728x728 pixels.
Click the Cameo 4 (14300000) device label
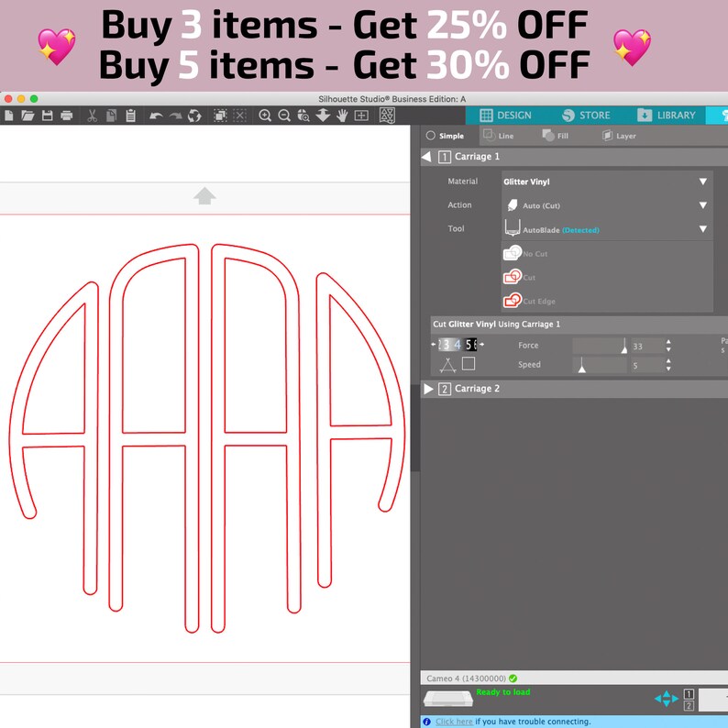click(466, 678)
